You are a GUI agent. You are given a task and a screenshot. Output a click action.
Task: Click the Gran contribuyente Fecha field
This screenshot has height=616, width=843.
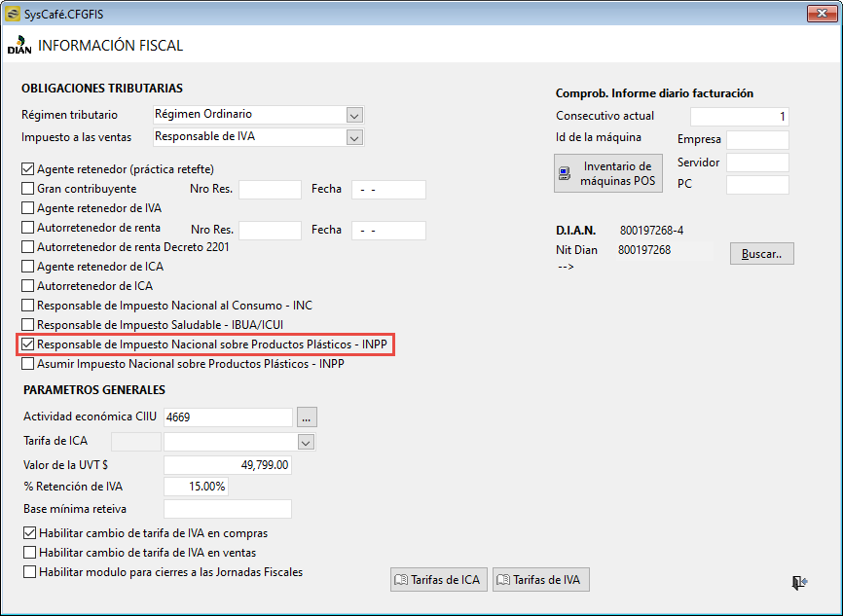click(x=388, y=189)
